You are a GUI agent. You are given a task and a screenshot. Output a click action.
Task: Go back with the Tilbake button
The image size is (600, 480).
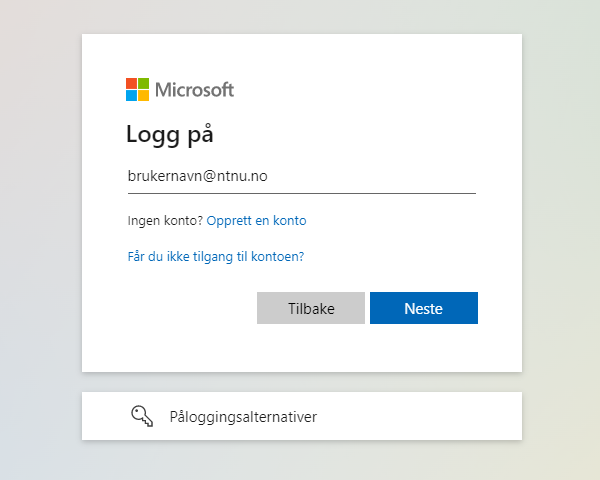tap(311, 308)
